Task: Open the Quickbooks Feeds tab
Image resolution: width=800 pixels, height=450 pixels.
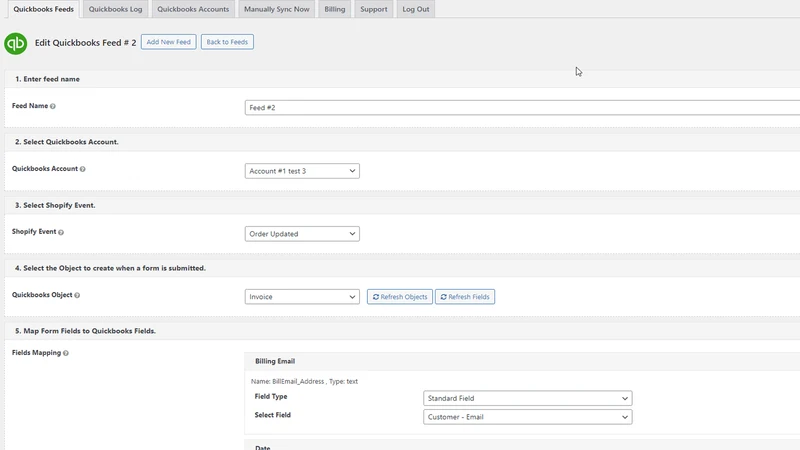Action: [43, 9]
